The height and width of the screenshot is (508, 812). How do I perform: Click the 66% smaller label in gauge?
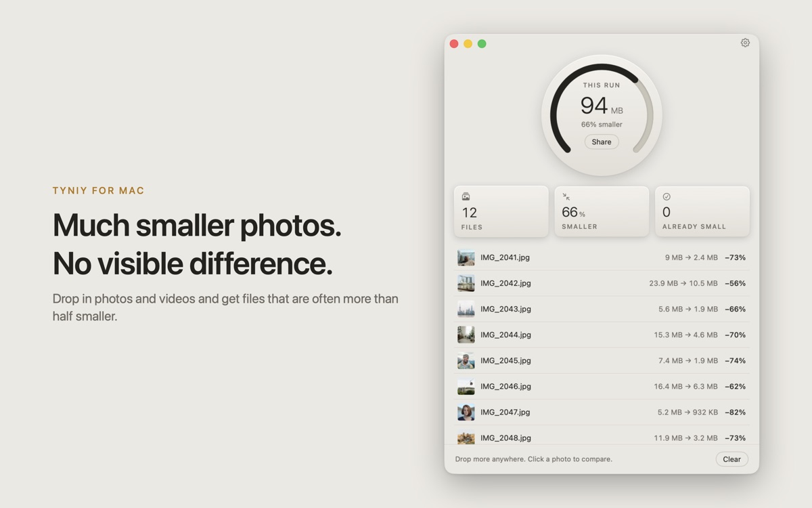[x=602, y=125]
